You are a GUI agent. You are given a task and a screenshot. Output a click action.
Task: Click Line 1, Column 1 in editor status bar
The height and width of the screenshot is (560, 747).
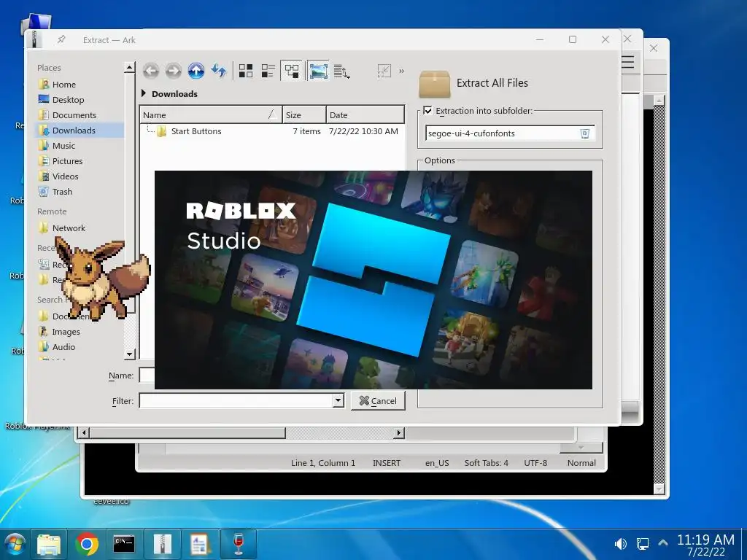tap(323, 462)
